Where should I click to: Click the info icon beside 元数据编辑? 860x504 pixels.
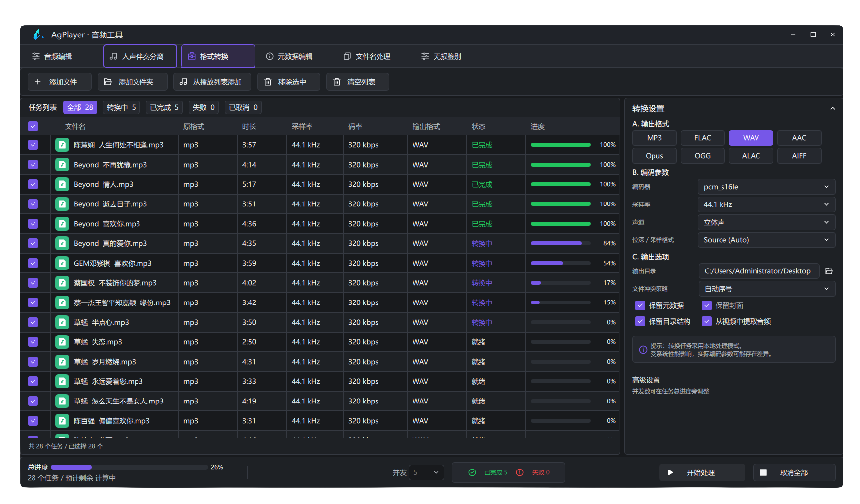(x=270, y=56)
